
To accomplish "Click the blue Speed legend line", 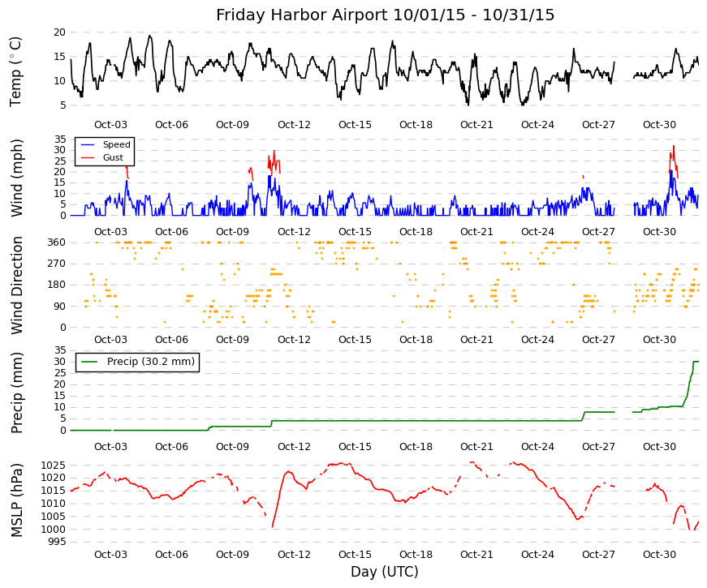I will [x=88, y=144].
